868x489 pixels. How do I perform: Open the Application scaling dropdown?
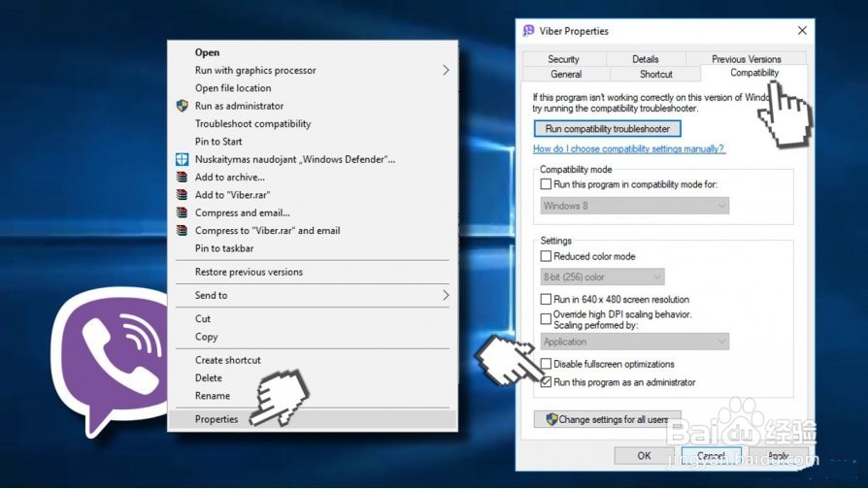634,342
